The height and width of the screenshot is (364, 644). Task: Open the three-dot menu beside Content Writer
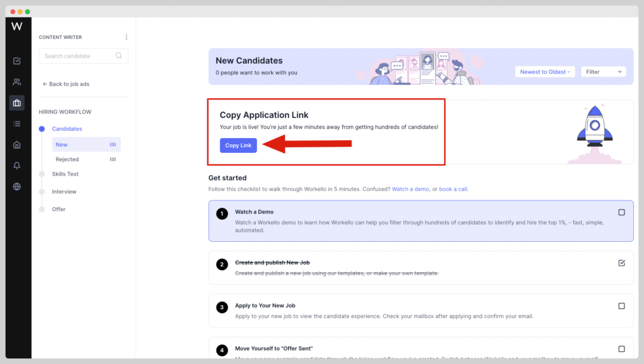(x=126, y=37)
